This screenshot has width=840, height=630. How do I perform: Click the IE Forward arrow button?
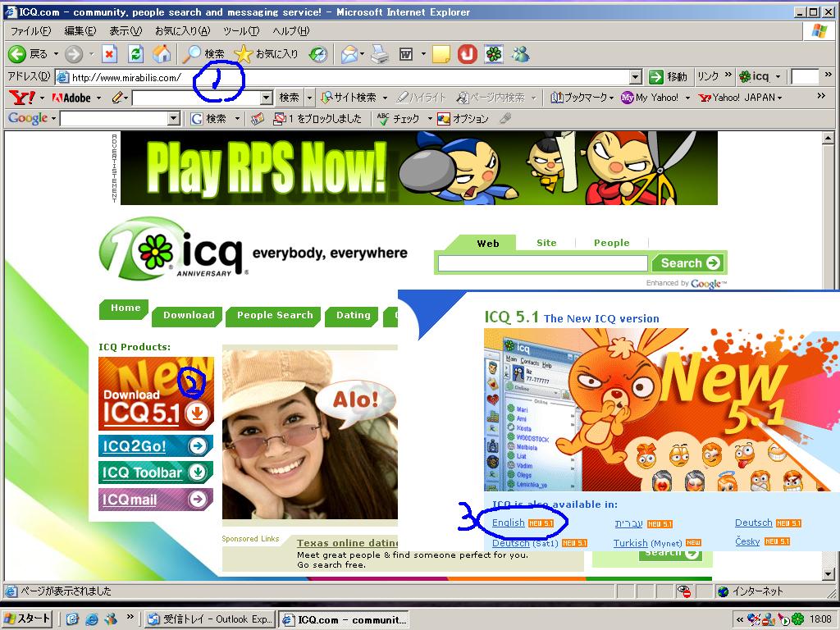(74, 53)
